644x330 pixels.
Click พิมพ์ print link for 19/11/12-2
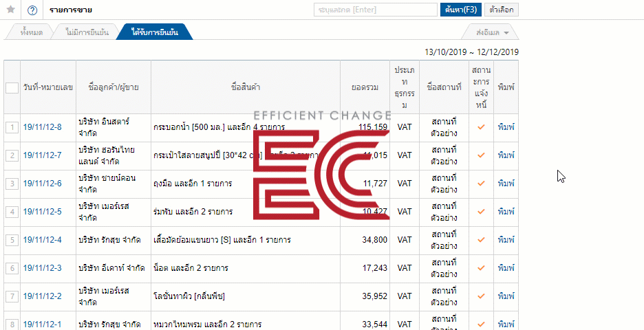point(506,296)
